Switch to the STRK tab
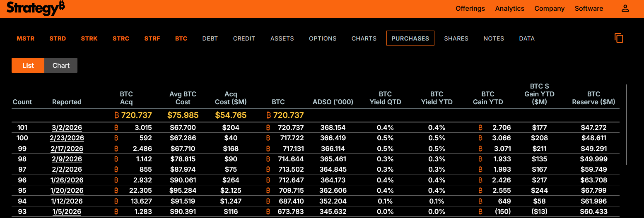The height and width of the screenshot is (218, 644). 89,38
